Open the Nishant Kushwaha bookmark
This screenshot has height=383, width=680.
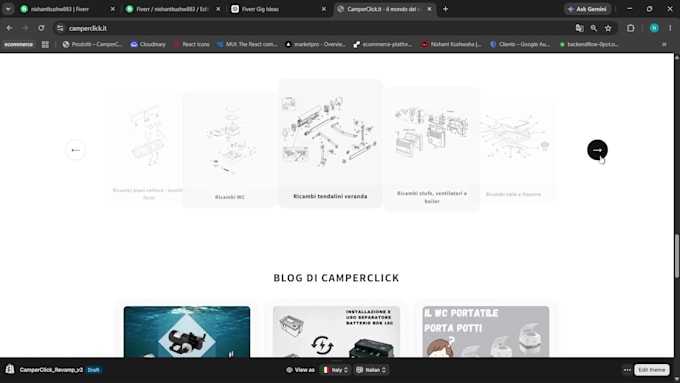click(x=451, y=44)
